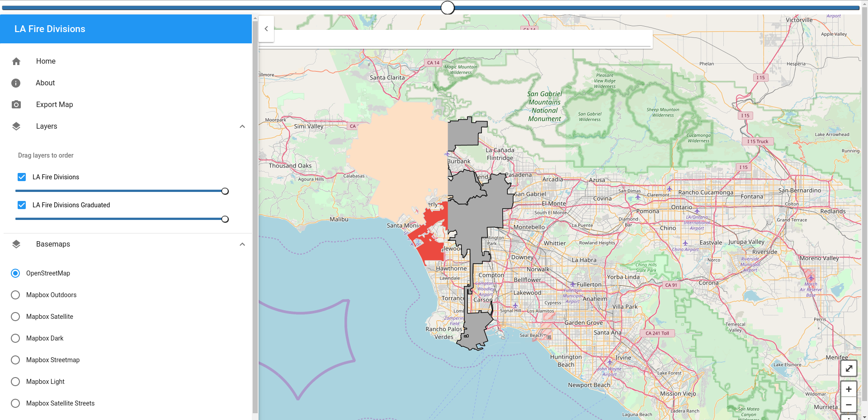Click the Home house icon
This screenshot has height=420, width=868.
16,61
